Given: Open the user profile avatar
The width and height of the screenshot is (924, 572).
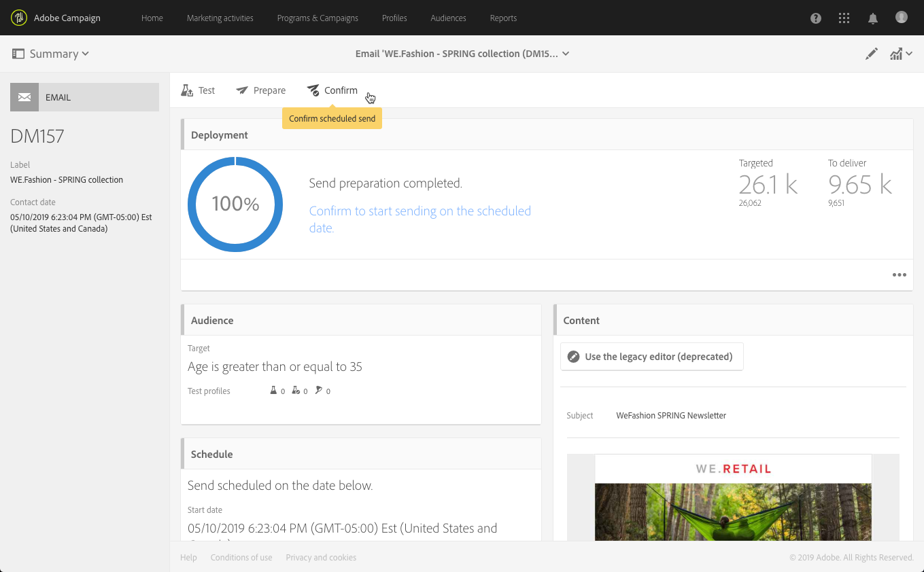Looking at the screenshot, I should [902, 18].
